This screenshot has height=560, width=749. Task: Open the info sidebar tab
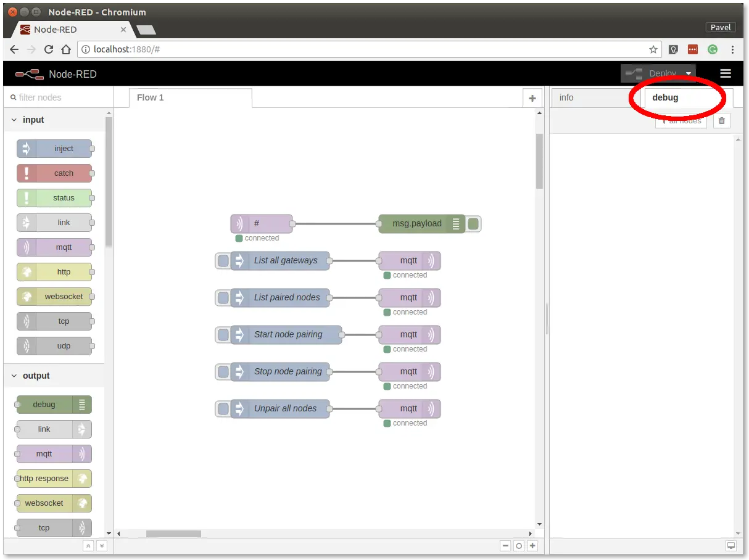coord(595,97)
